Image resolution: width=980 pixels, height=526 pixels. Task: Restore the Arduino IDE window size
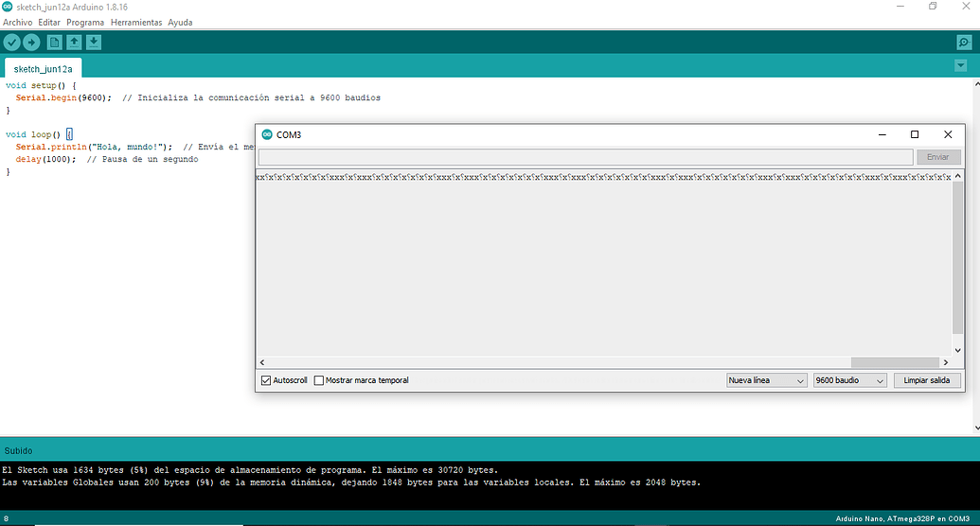pyautogui.click(x=933, y=7)
